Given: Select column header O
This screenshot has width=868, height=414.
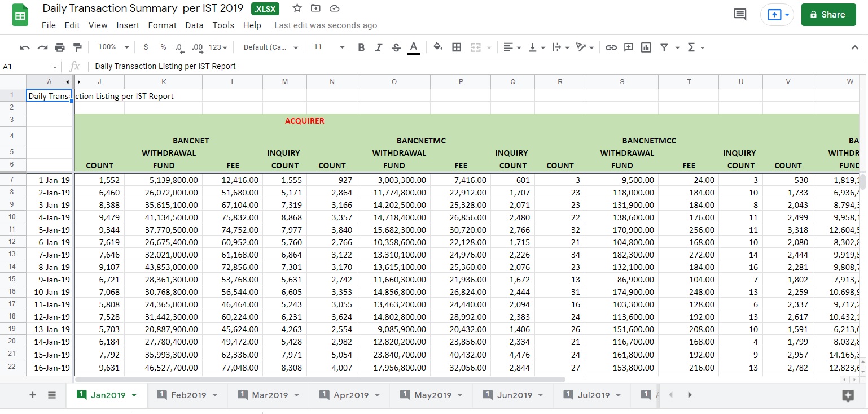Looking at the screenshot, I should 394,82.
